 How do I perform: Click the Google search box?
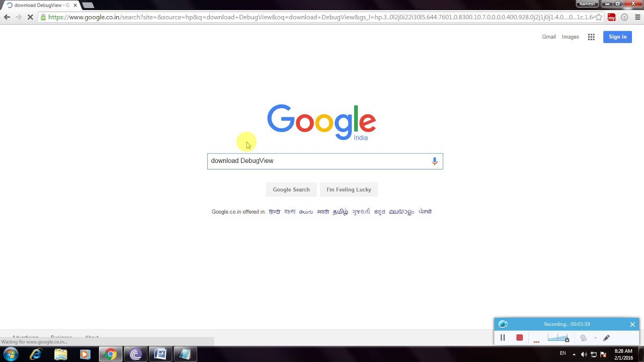[325, 161]
